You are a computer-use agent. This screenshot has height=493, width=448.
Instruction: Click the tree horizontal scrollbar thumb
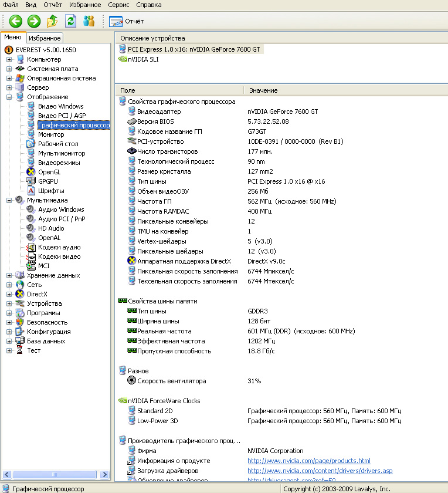[x=55, y=474]
